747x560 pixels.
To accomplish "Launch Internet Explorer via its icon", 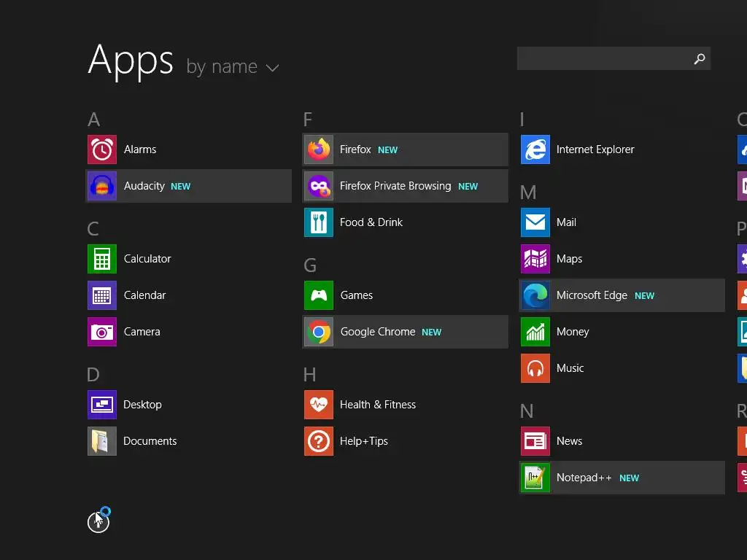I will pos(535,149).
